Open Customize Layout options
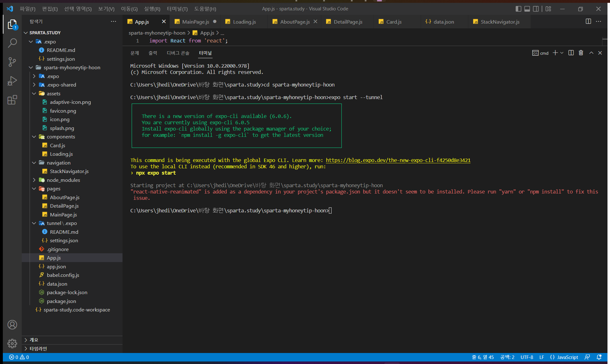This screenshot has width=610, height=364. [x=548, y=9]
